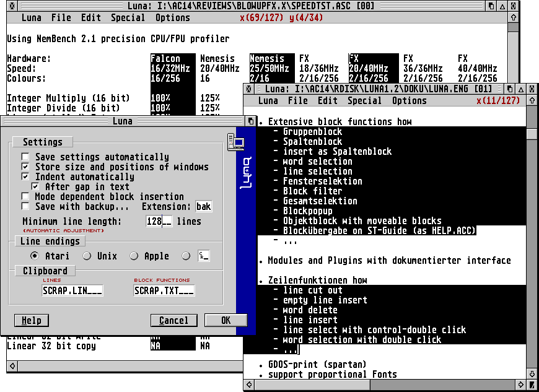Open the Options menu in SPEEDTST.ASC window

173,17
